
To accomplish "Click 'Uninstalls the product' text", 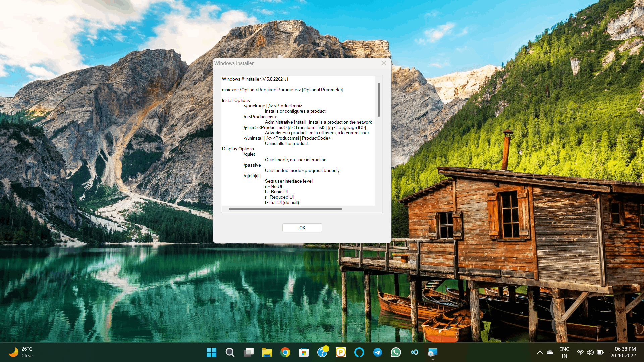I will (x=286, y=143).
